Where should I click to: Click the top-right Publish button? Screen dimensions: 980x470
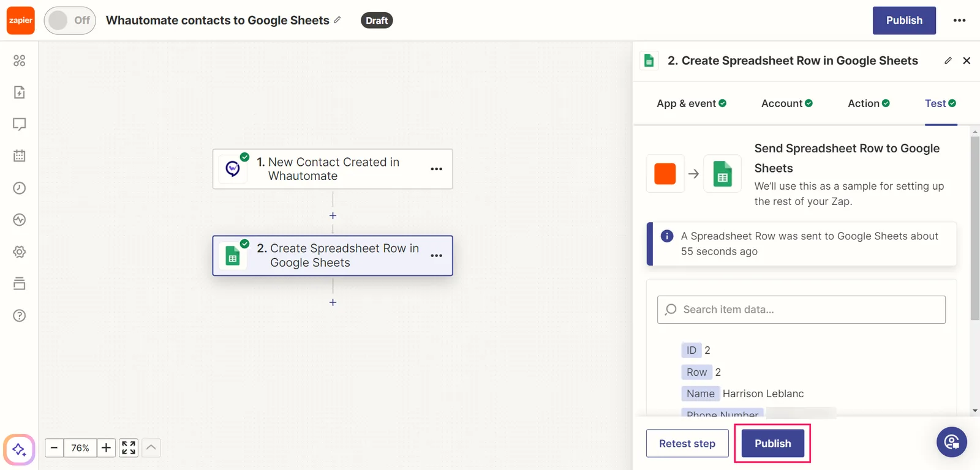(x=904, y=20)
